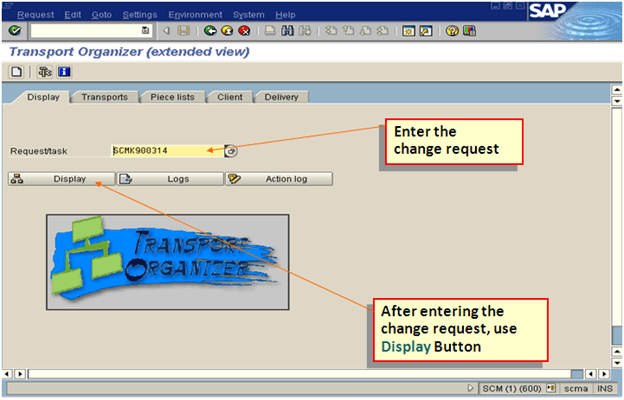Click the blue information icon
The width and height of the screenshot is (624, 400).
click(64, 72)
